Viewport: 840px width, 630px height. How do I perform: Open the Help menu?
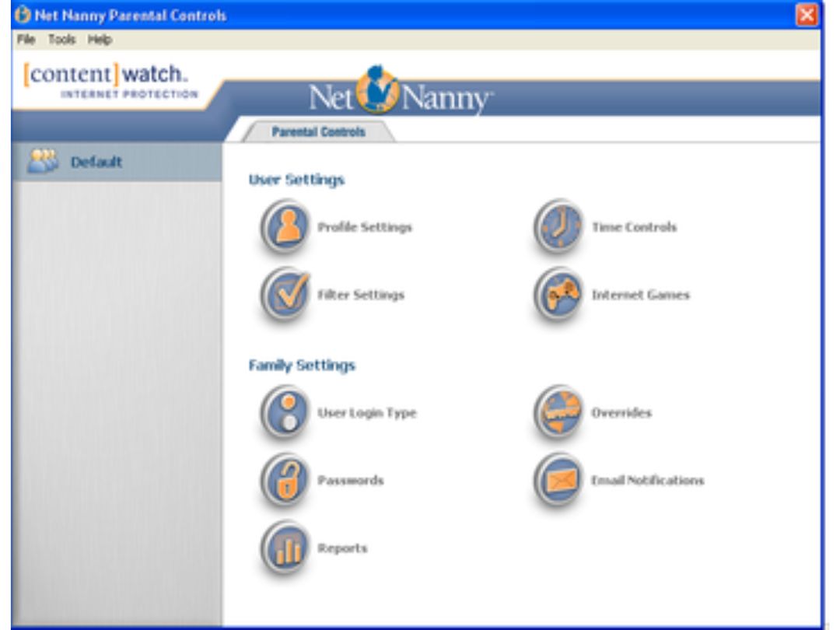tap(100, 39)
